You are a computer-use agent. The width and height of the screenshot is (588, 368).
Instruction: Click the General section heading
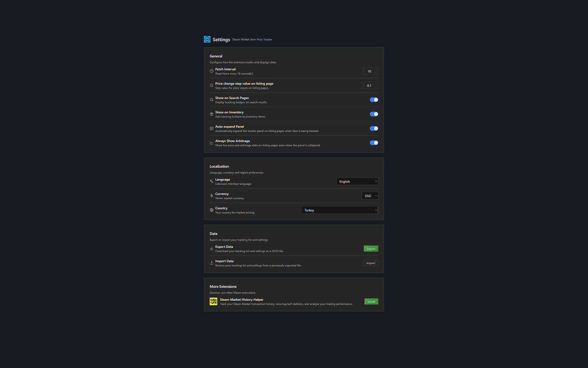[216, 56]
